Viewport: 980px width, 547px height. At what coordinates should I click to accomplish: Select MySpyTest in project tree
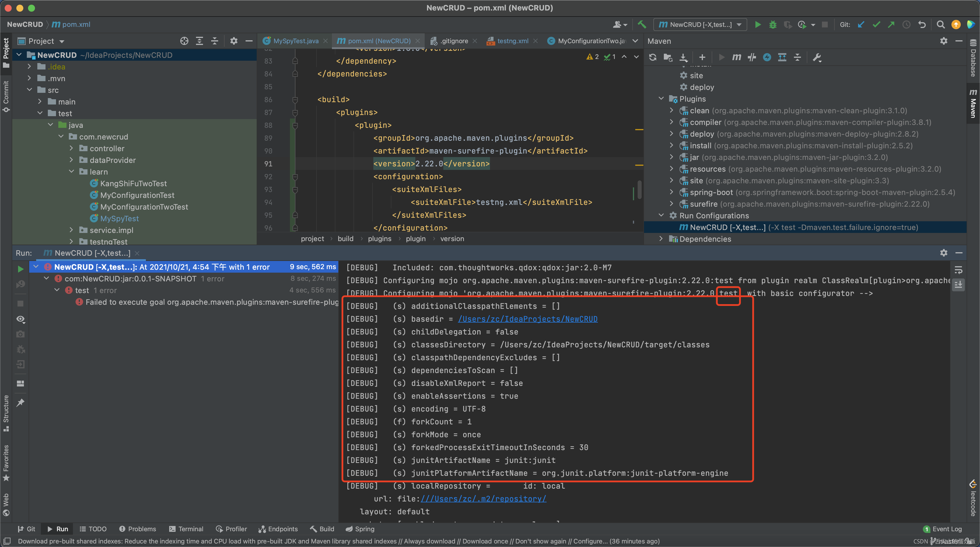point(119,219)
